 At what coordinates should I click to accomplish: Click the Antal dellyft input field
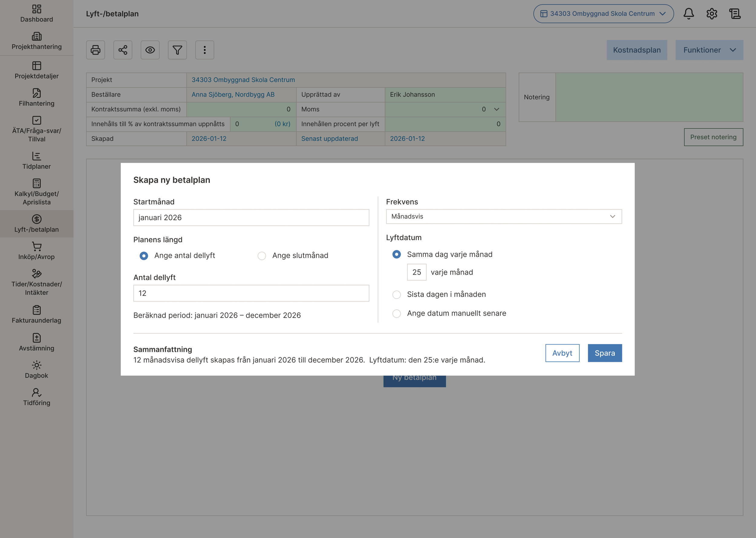tap(251, 293)
